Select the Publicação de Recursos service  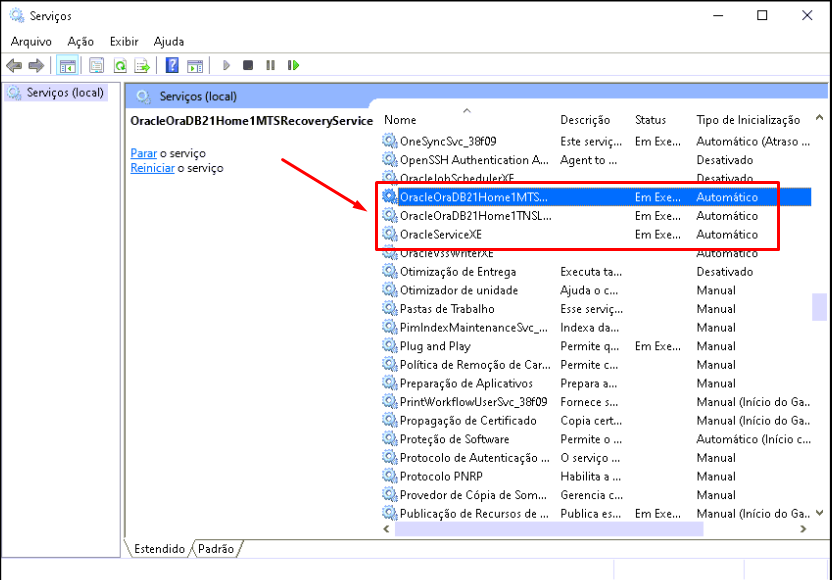pos(596,513)
